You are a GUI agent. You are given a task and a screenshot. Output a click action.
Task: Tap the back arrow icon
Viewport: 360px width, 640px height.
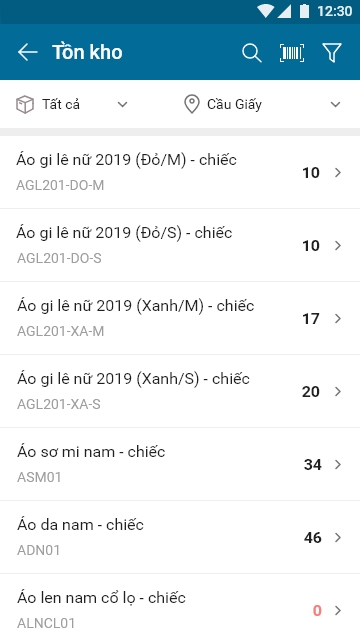[x=27, y=52]
